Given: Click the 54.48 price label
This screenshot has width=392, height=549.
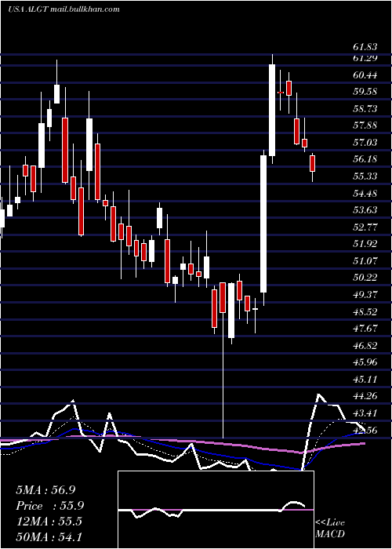Looking at the screenshot, I should coord(365,193).
